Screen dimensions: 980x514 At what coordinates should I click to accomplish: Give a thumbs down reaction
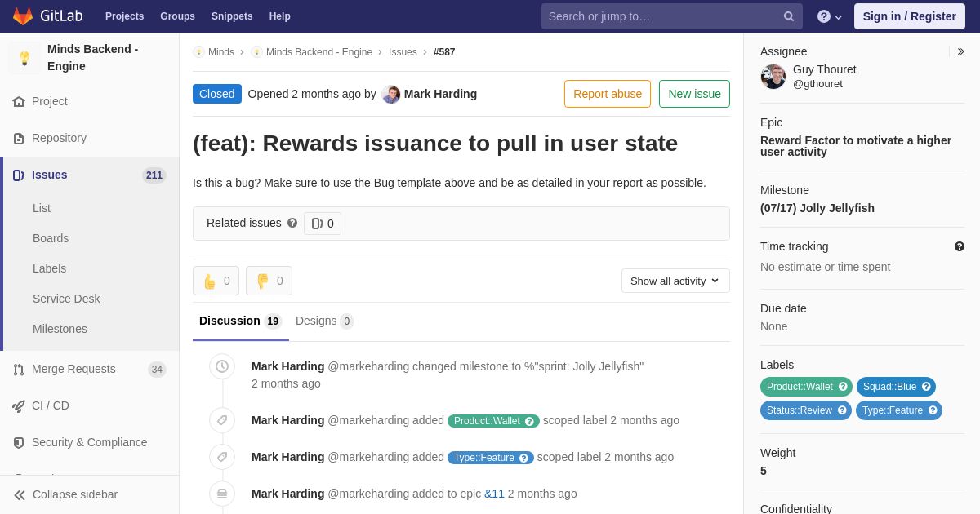click(x=269, y=281)
